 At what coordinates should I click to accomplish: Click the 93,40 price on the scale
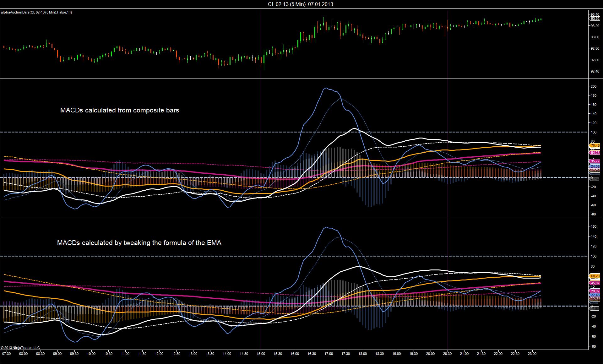(595, 14)
